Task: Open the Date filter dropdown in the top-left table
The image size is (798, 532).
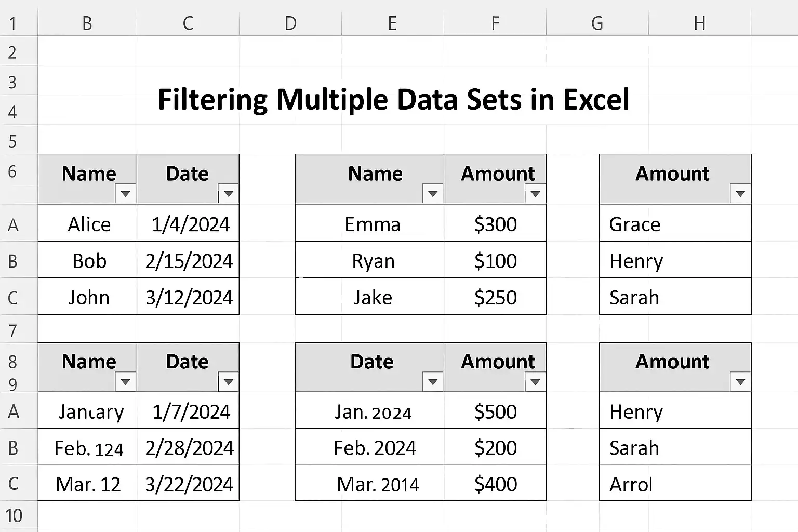Action: pyautogui.click(x=228, y=194)
